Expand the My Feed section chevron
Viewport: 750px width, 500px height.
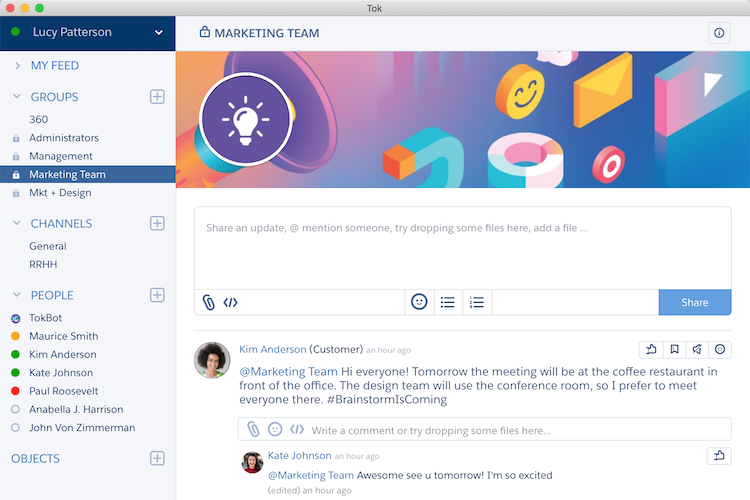17,66
